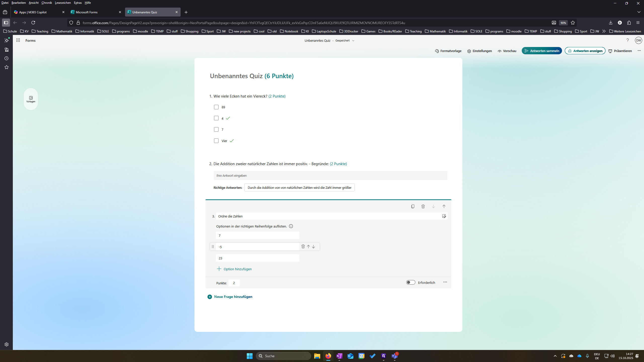Enable the Erforderlich toggle

point(411,282)
